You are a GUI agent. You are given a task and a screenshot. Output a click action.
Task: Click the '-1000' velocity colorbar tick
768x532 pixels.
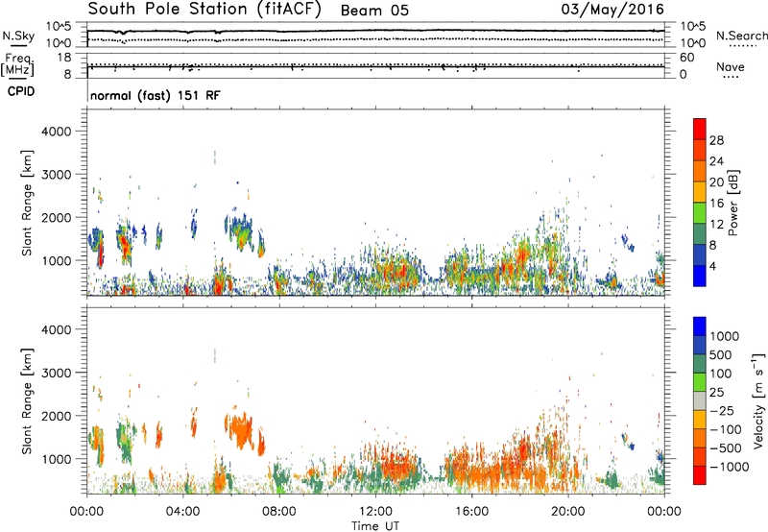pos(729,467)
